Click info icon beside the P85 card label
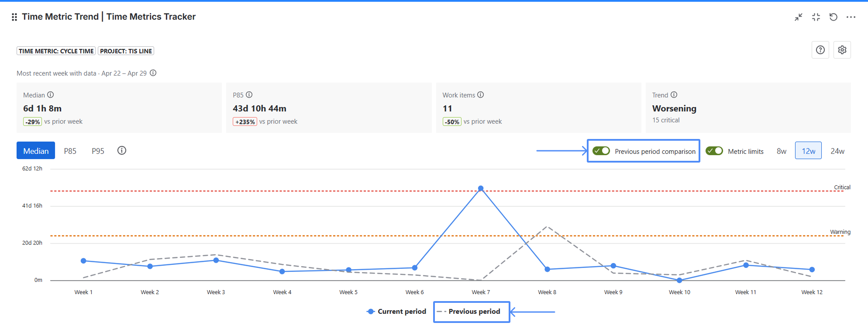868x333 pixels. click(249, 95)
